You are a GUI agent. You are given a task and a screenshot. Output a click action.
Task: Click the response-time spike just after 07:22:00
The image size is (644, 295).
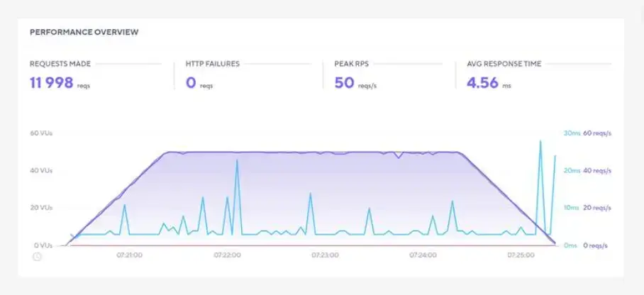pos(237,161)
